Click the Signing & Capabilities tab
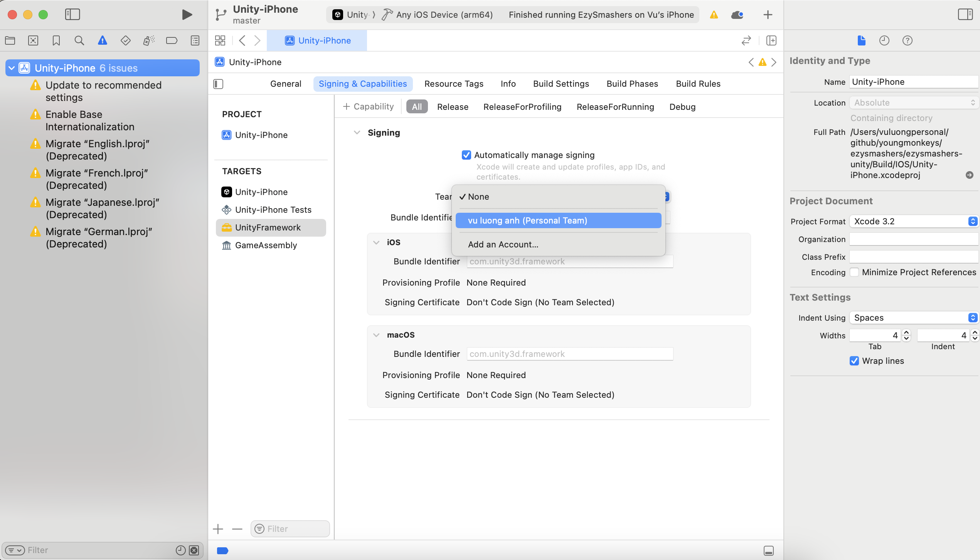 click(363, 84)
